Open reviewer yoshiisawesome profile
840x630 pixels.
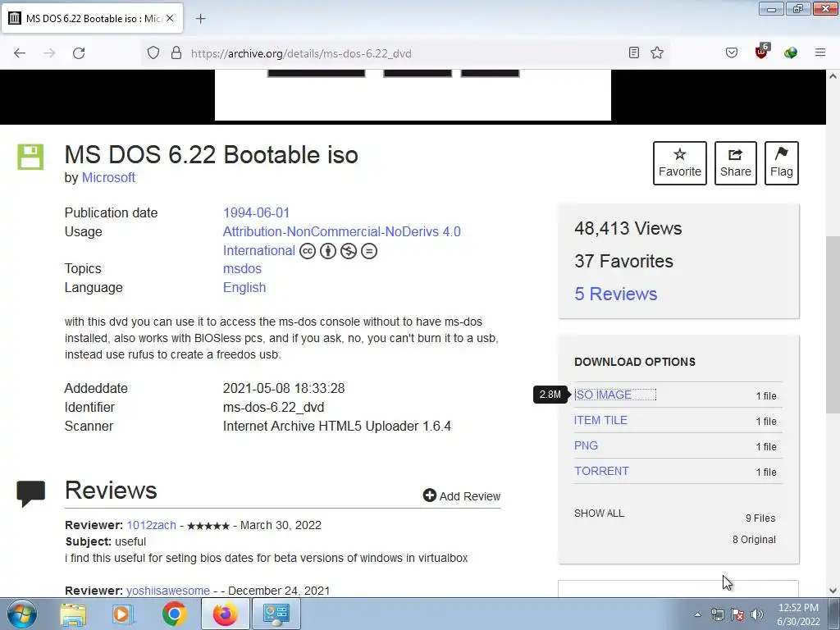(168, 591)
